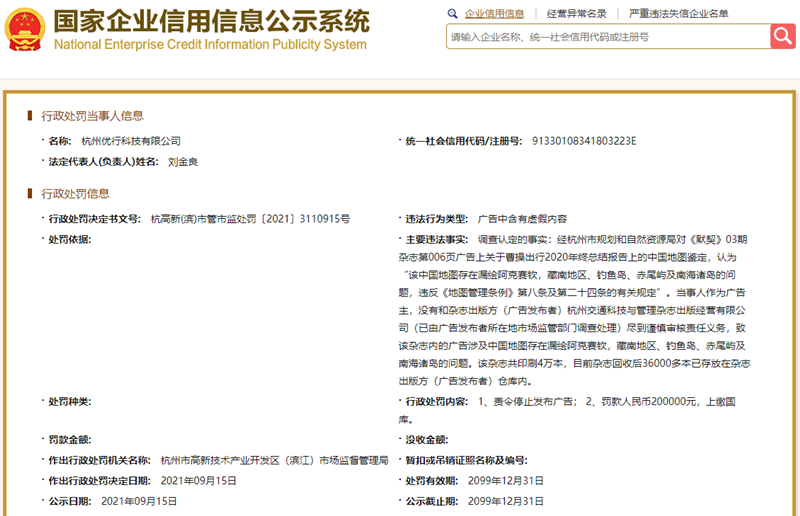
Task: Click penalty validity date 2099年12月31日 beside 处罚有效期
Action: 506,481
